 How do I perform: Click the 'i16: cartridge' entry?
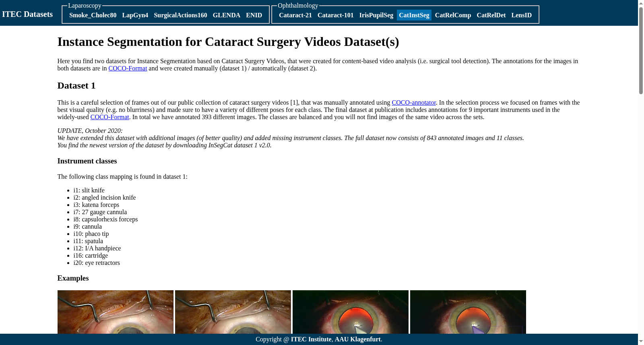click(x=91, y=256)
